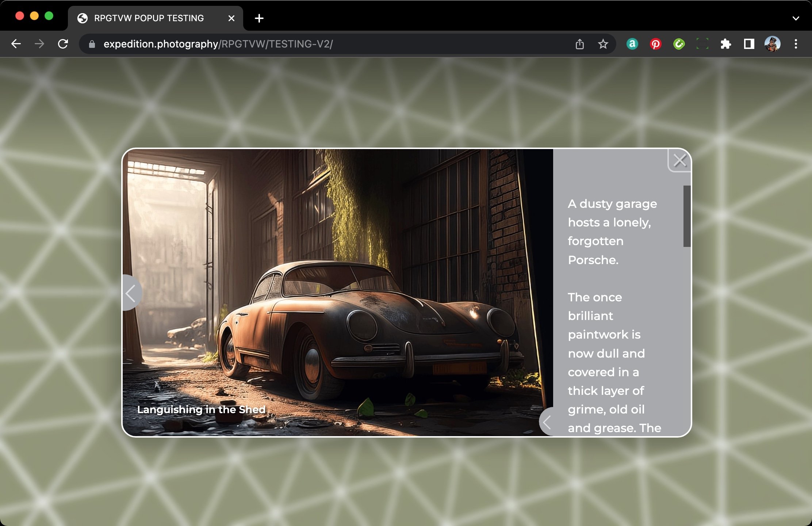
Task: Close the image popup with X
Action: pyautogui.click(x=680, y=160)
